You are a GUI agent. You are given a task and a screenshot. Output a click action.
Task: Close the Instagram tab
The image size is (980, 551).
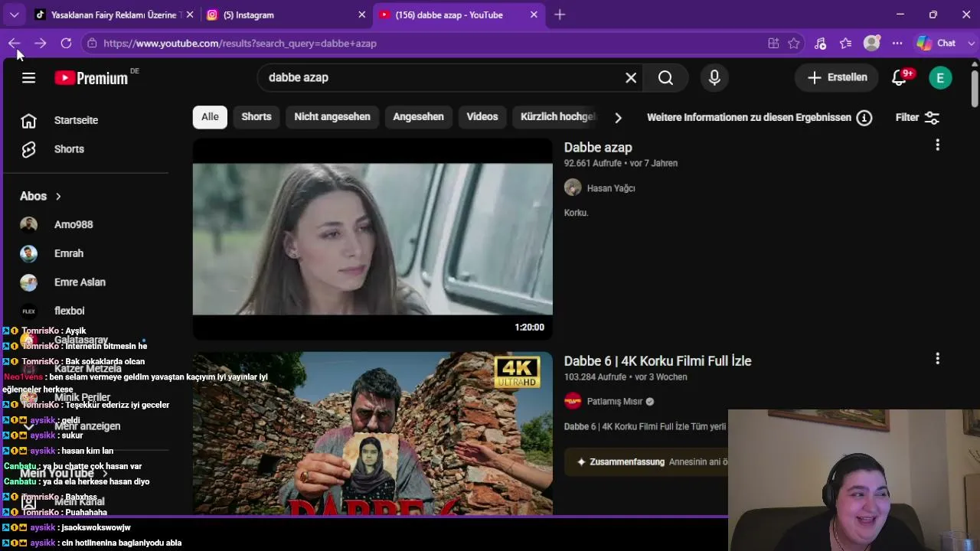pos(362,15)
